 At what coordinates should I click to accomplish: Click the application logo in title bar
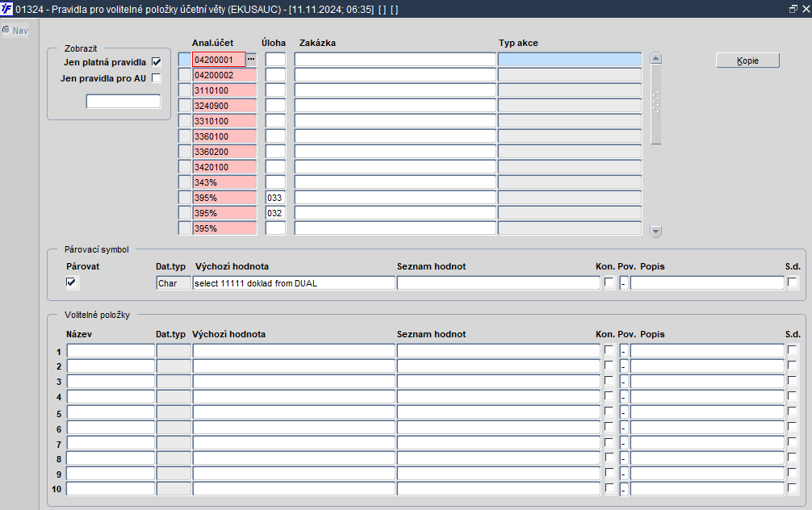pos(6,9)
